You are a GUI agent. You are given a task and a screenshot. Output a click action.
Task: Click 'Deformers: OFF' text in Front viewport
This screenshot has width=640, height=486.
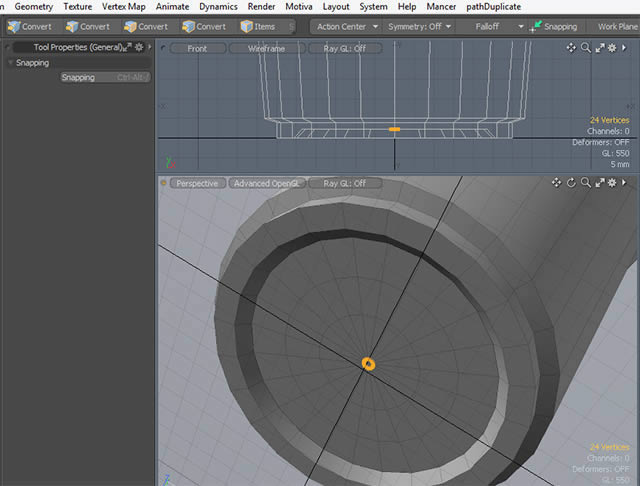click(600, 142)
